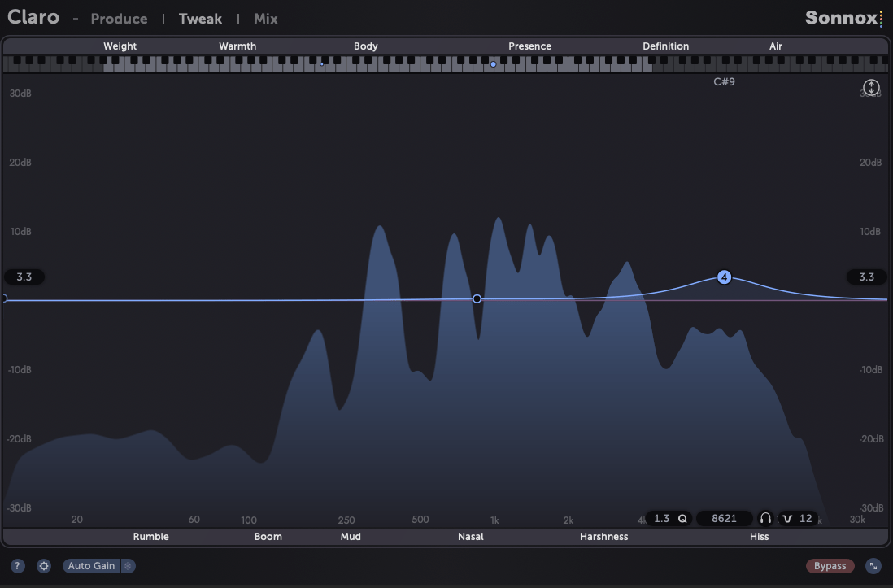
Task: Select the Nasal band label
Action: pyautogui.click(x=470, y=537)
